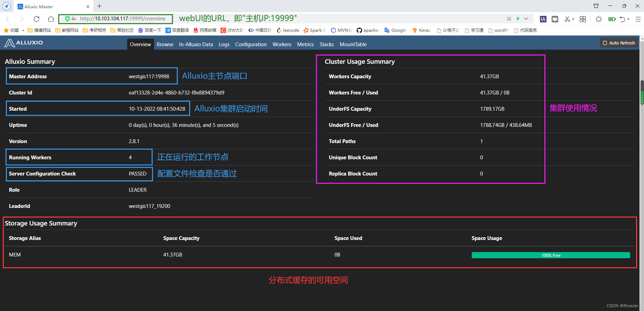
Task: Open the IA extension icon
Action: (x=543, y=19)
